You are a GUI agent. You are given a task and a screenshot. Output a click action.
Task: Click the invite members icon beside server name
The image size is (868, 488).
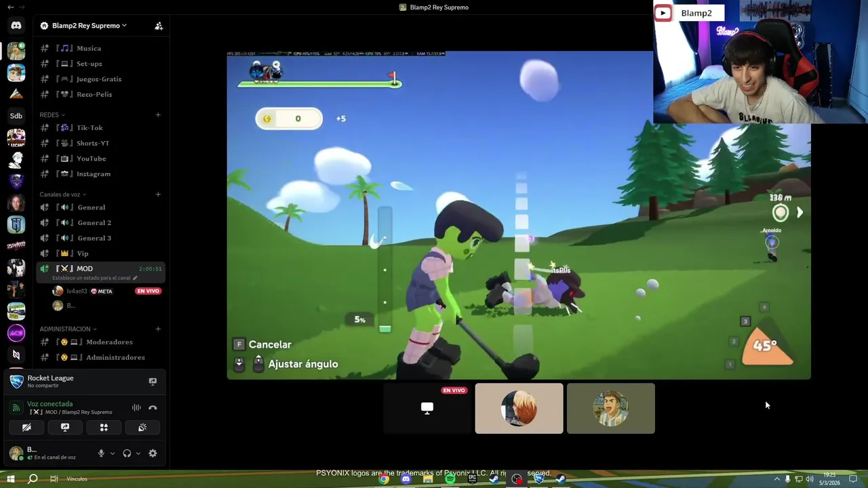[x=159, y=26]
